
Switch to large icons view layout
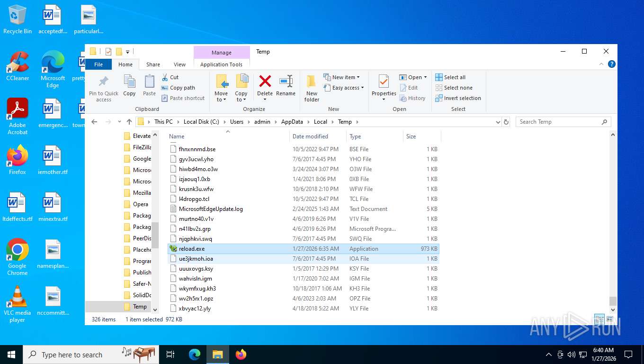609,319
